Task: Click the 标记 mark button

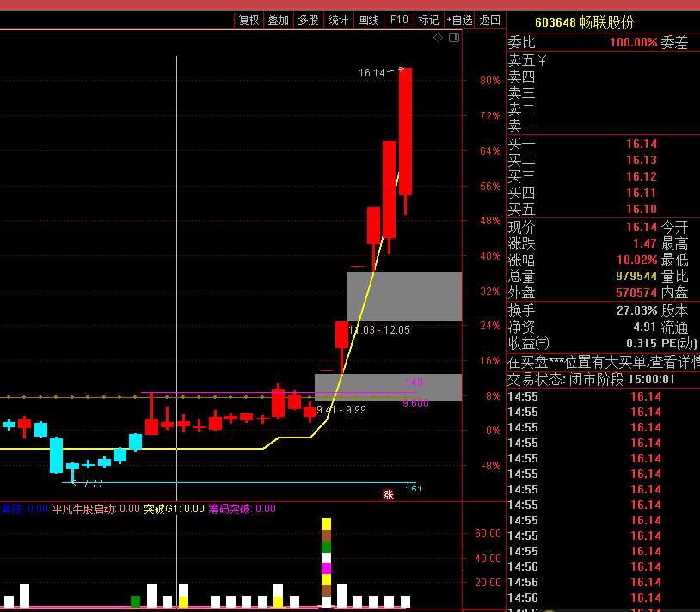Action: click(428, 20)
